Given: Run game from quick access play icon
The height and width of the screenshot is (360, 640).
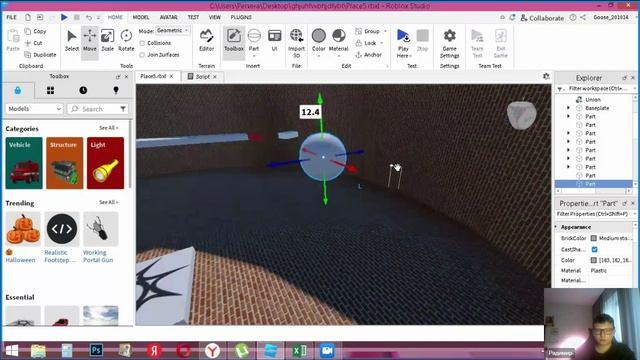Looking at the screenshot, I should (x=64, y=17).
